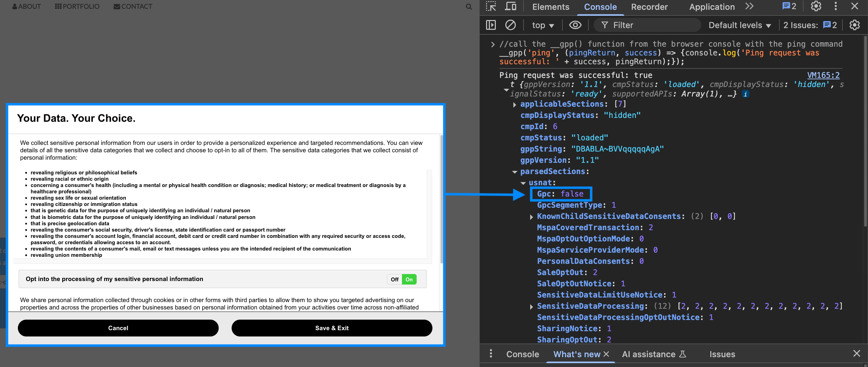
Task: Click the consent dialog vertical scrollbar
Action: tap(442, 199)
